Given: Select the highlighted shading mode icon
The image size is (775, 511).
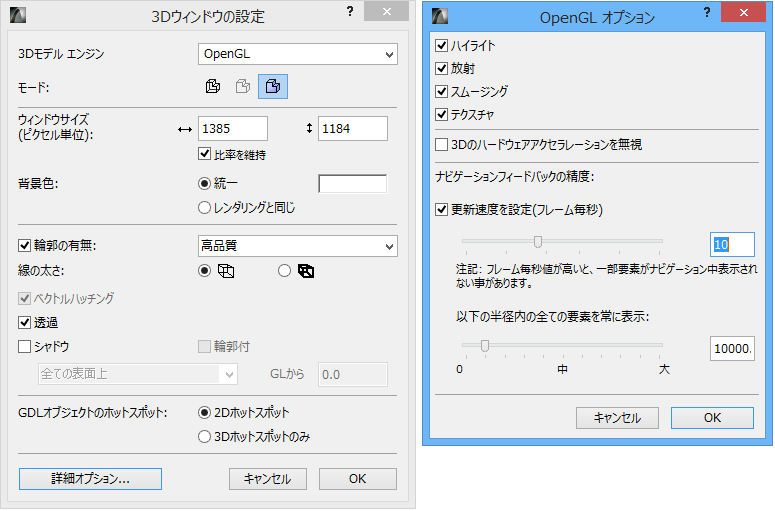Looking at the screenshot, I should [x=273, y=86].
